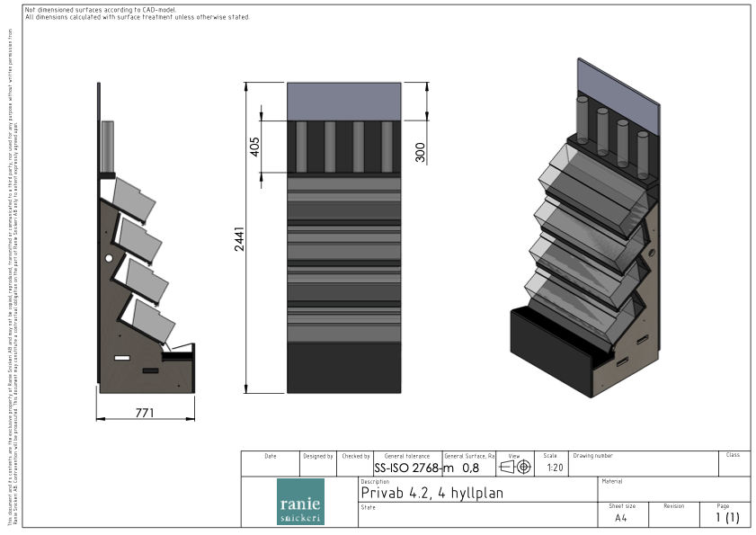Click the General Surface Ra value 0,8

coord(470,468)
